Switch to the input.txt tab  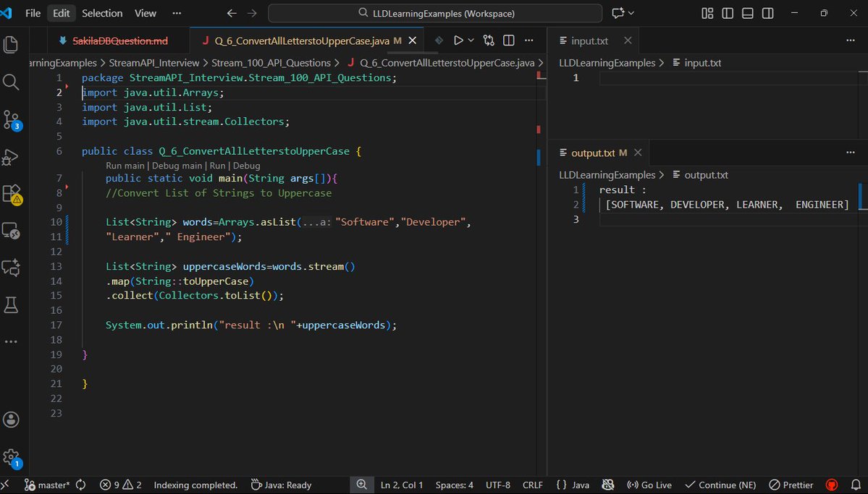(x=590, y=40)
